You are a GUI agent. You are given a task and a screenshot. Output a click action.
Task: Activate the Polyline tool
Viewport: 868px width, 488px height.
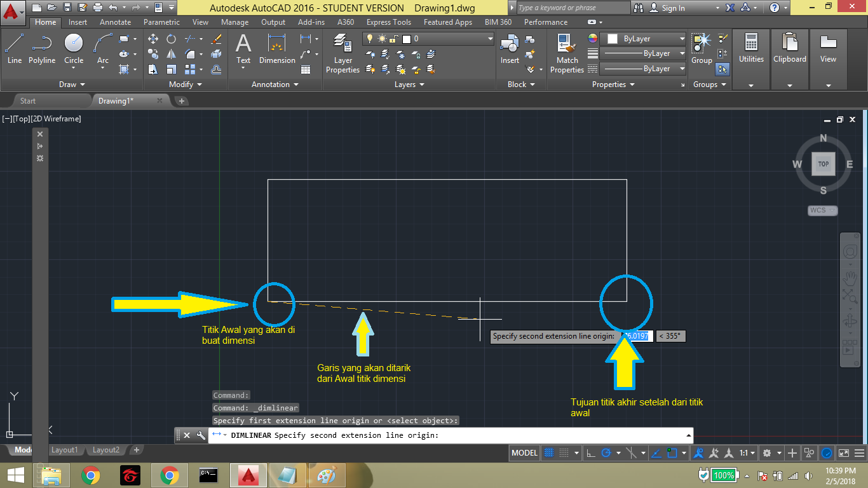42,44
